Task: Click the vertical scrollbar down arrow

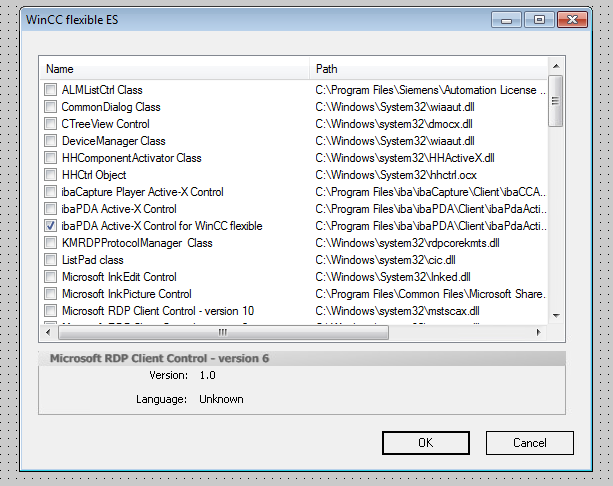Action: tap(556, 315)
